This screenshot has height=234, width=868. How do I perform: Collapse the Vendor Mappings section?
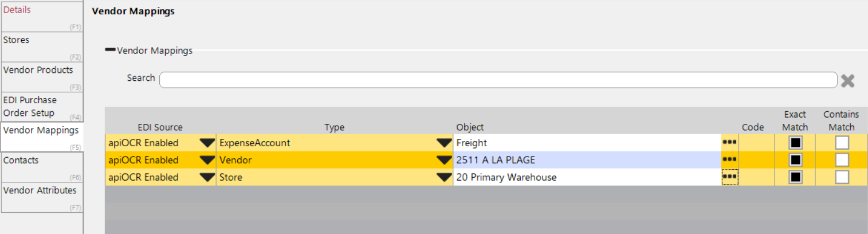click(x=110, y=50)
